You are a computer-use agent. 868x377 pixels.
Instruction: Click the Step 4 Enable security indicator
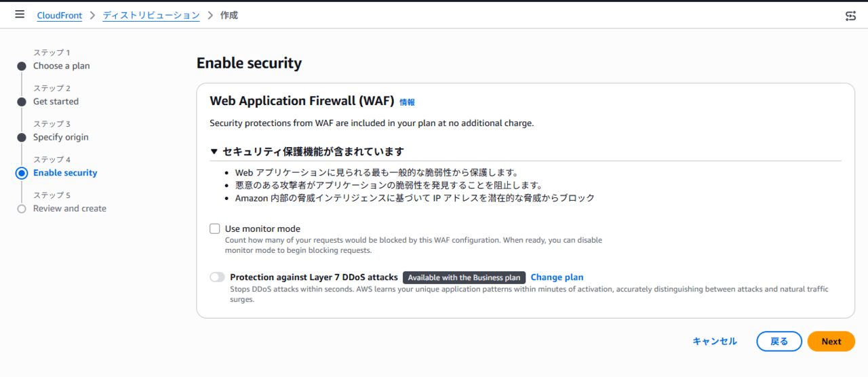tap(22, 173)
